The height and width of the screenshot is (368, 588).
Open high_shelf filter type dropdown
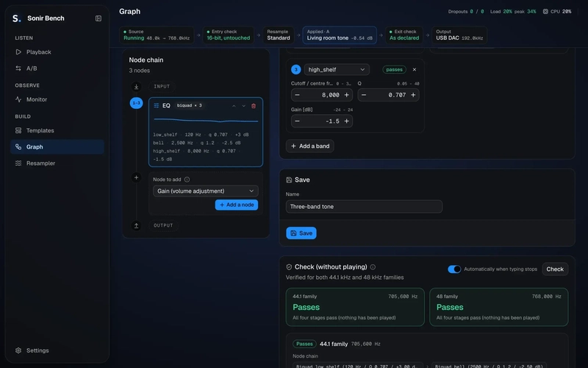[x=337, y=69]
